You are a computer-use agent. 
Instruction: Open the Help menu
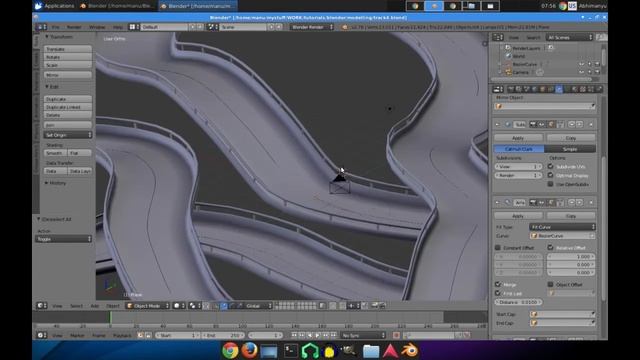coord(118,27)
